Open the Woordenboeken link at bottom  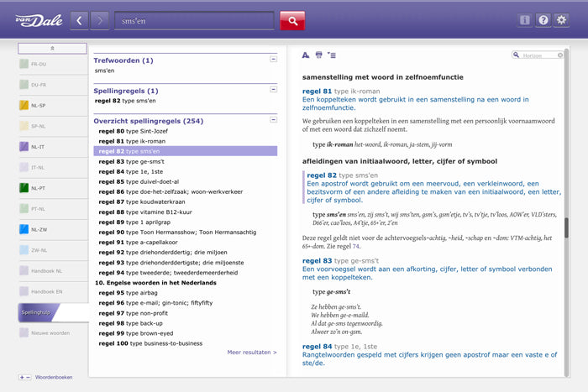click(x=54, y=377)
